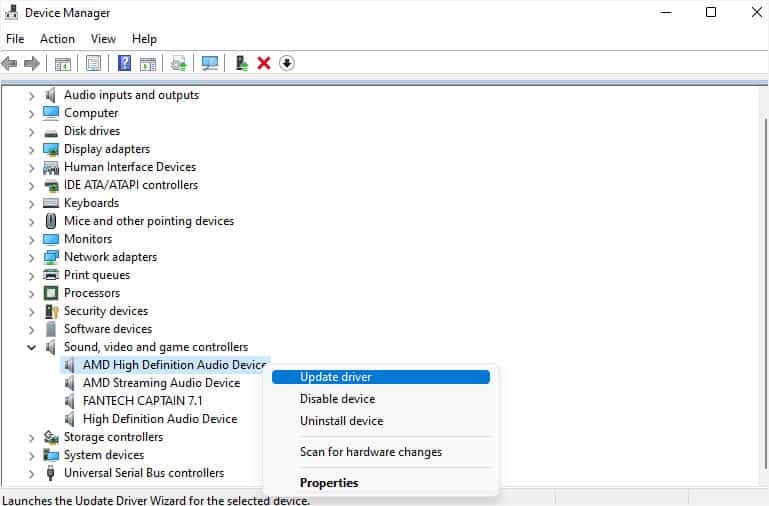Click the printer icon for Print queues
Screen dimensions: 769x506
coord(51,275)
